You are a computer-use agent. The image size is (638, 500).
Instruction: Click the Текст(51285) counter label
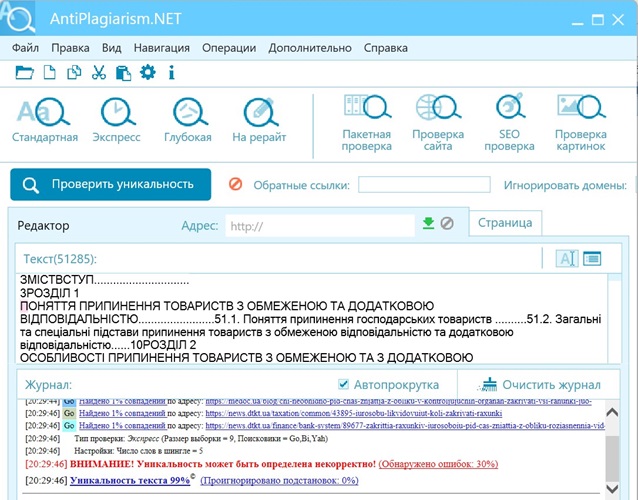pyautogui.click(x=60, y=259)
